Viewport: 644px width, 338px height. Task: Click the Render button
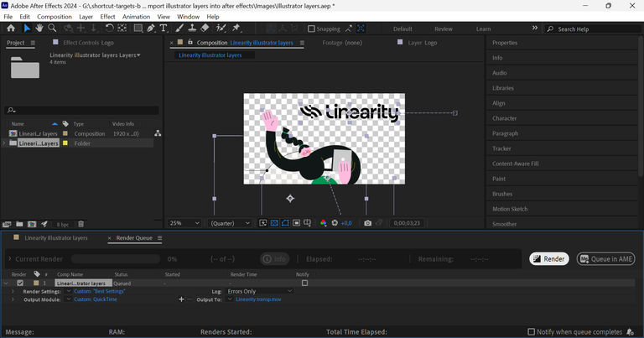tap(549, 259)
